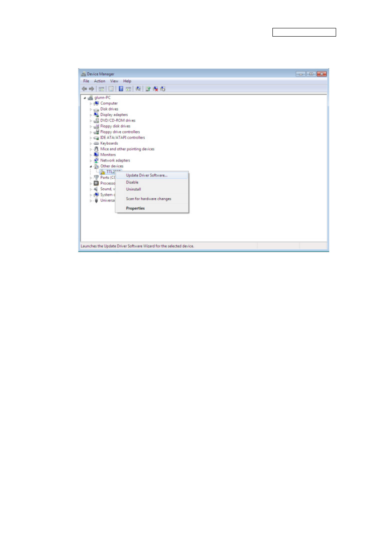The image size is (392, 555).
Task: Click the Uninstall red-X toolbar icon
Action: (x=155, y=89)
